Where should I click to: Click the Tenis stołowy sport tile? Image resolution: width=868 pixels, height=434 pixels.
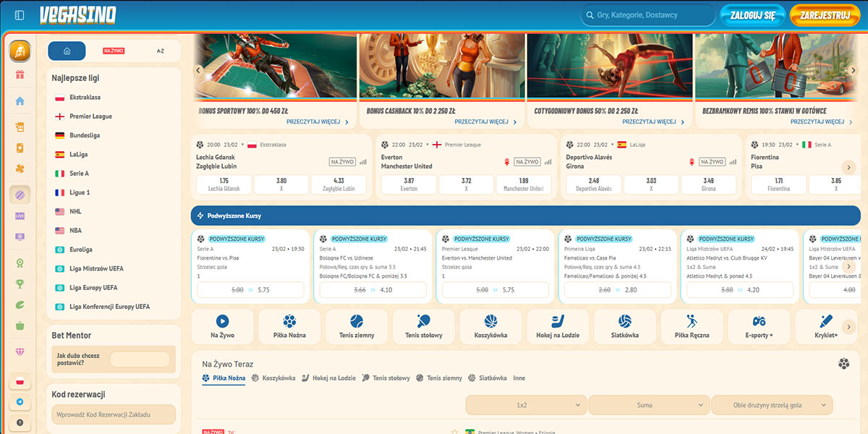[x=424, y=327]
